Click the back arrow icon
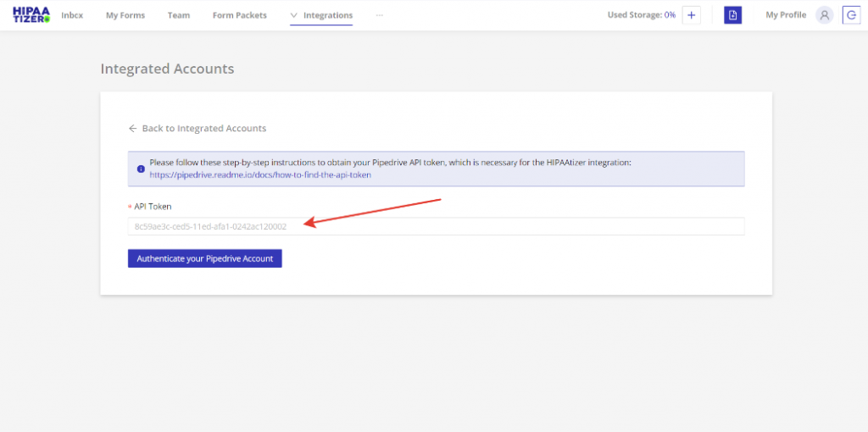 click(x=132, y=128)
